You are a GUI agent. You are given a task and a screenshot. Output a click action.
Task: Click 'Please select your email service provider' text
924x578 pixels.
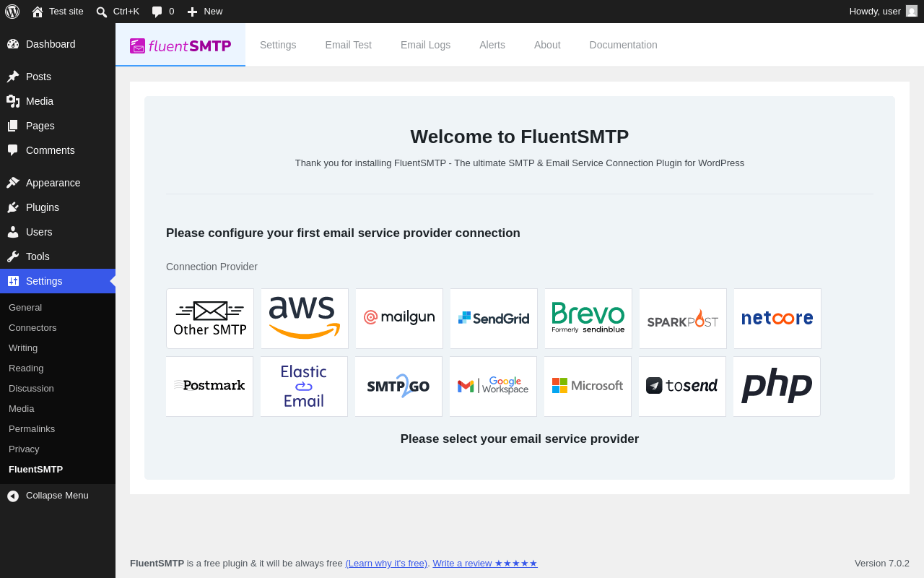tap(520, 439)
